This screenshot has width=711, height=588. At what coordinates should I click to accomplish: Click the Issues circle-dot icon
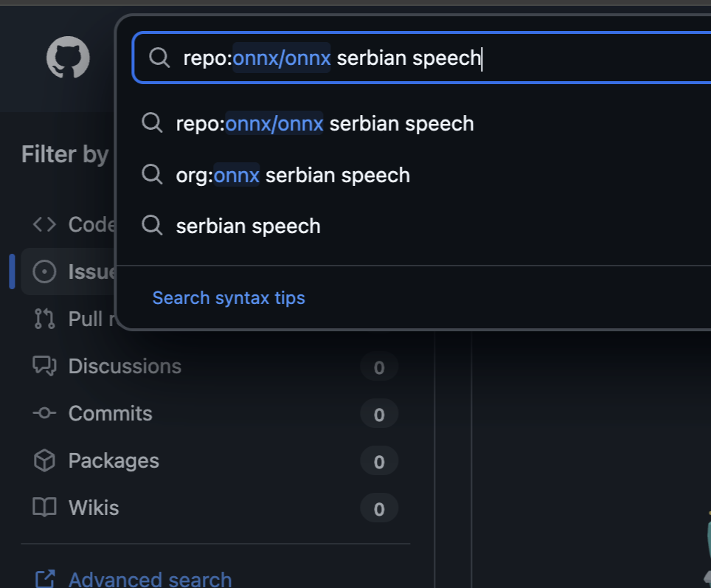point(44,272)
